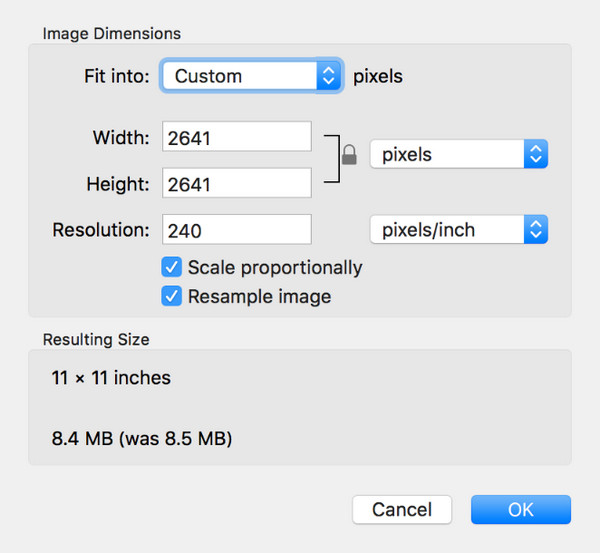Click the Height field showing 2641
Viewport: 600px width, 553px height.
point(237,183)
